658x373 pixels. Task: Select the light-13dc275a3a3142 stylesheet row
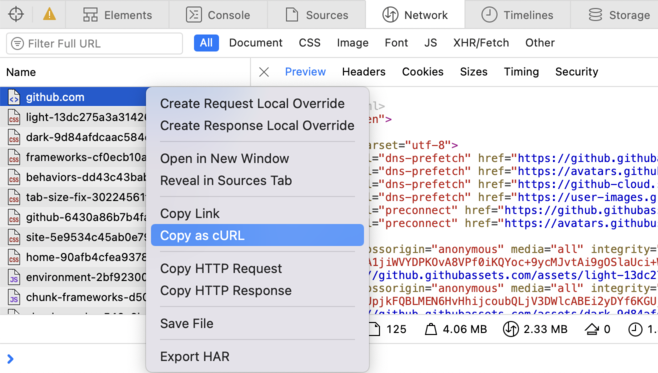[x=73, y=117]
